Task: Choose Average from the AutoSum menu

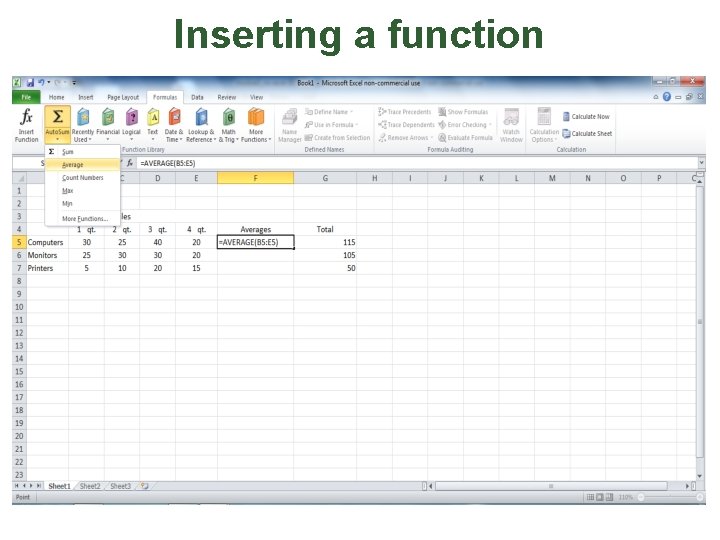Action: point(83,164)
